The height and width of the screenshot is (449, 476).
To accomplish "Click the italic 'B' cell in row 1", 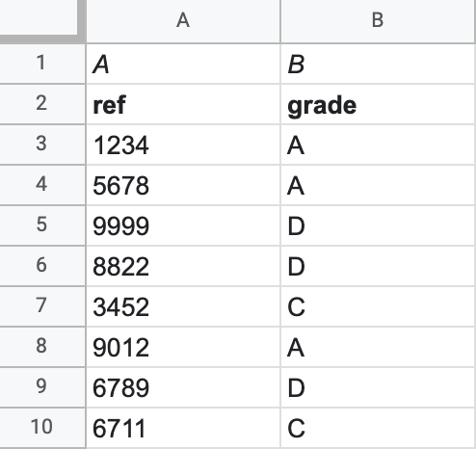I will click(x=378, y=64).
